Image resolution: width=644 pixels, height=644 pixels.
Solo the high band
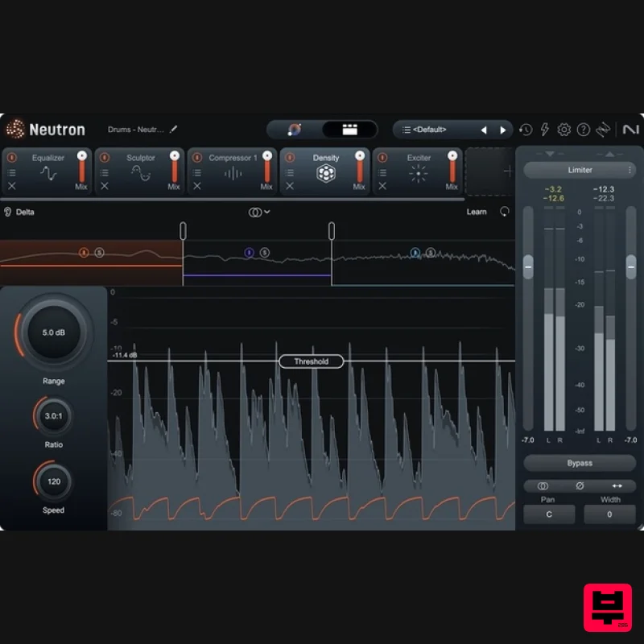(x=431, y=253)
